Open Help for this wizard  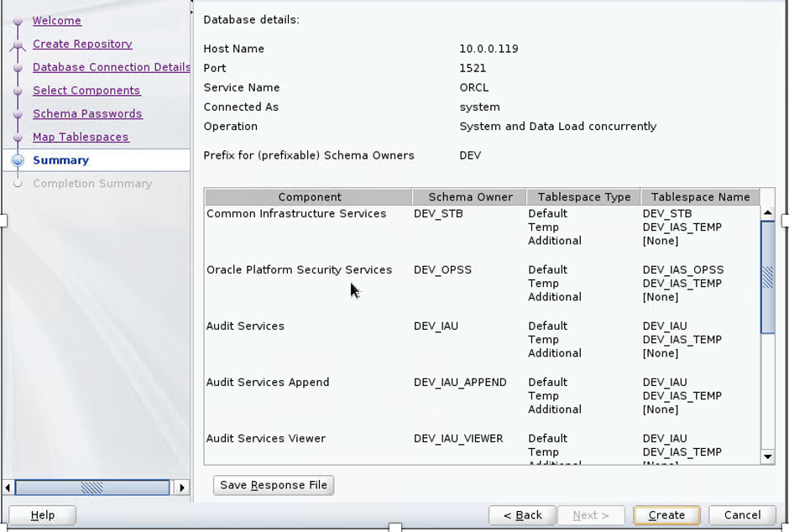[42, 515]
